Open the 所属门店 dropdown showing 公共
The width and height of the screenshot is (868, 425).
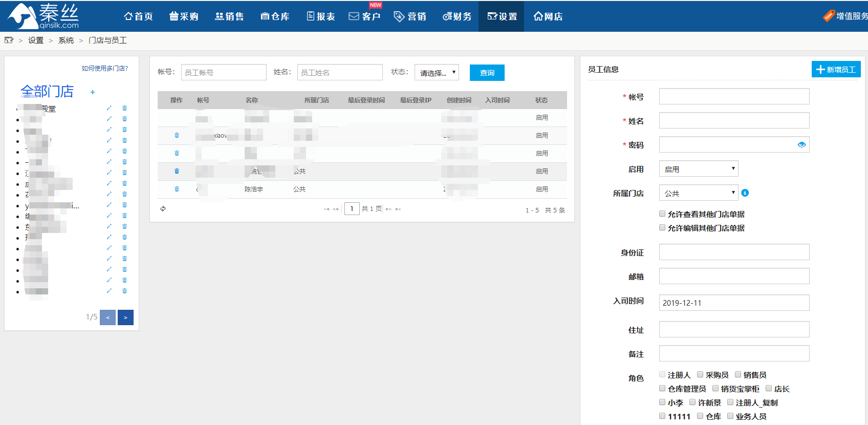[x=699, y=193]
